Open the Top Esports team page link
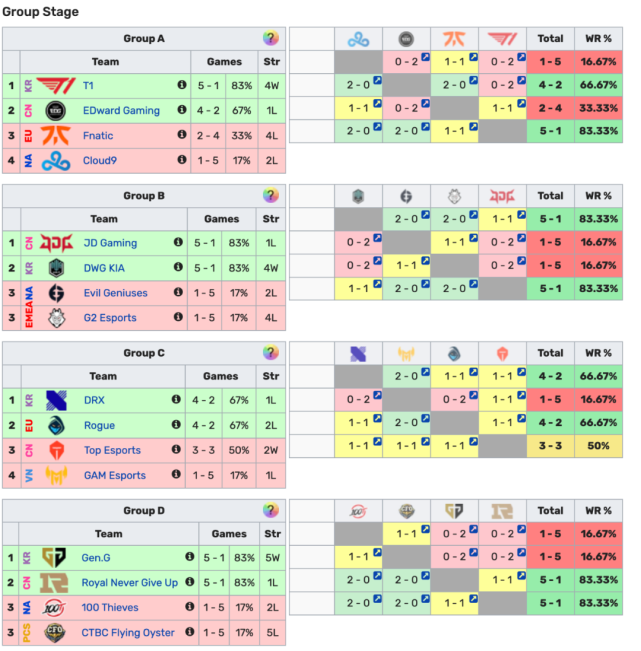641x651 pixels. coord(114,451)
